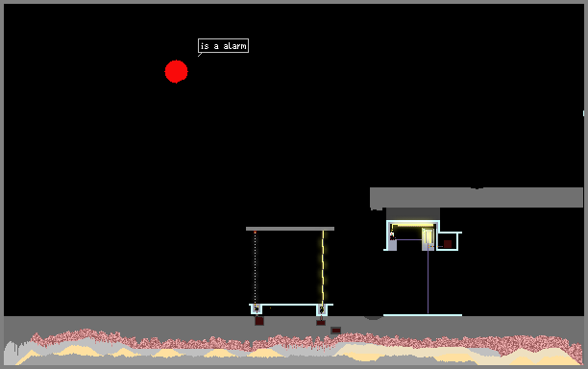Click the light blue platform at wire base
This screenshot has height=369, width=588.
[423, 315]
